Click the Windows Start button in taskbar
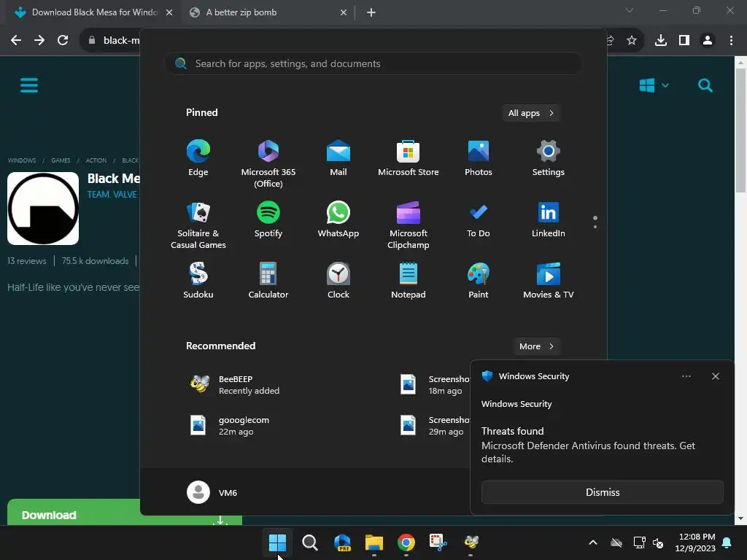 tap(277, 542)
